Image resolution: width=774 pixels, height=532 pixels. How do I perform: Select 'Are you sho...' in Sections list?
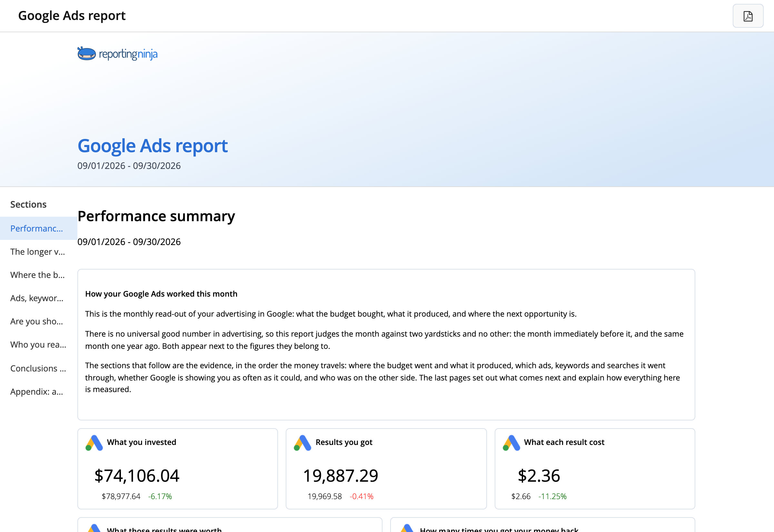(39, 322)
